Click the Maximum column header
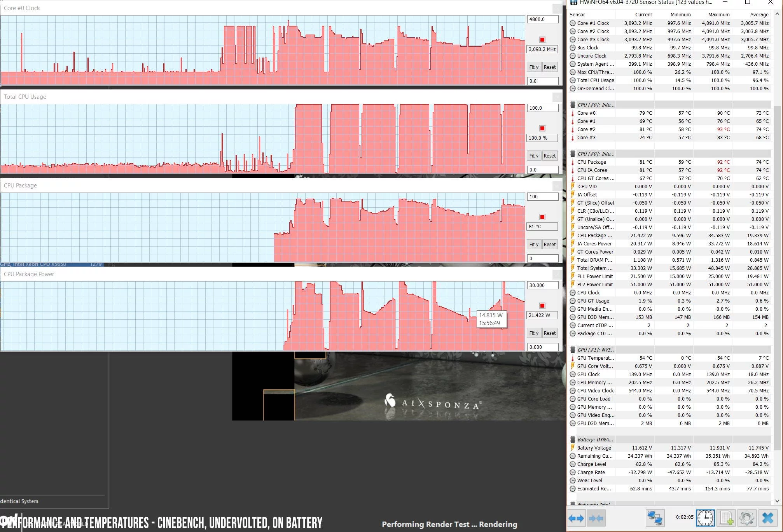 (x=712, y=14)
